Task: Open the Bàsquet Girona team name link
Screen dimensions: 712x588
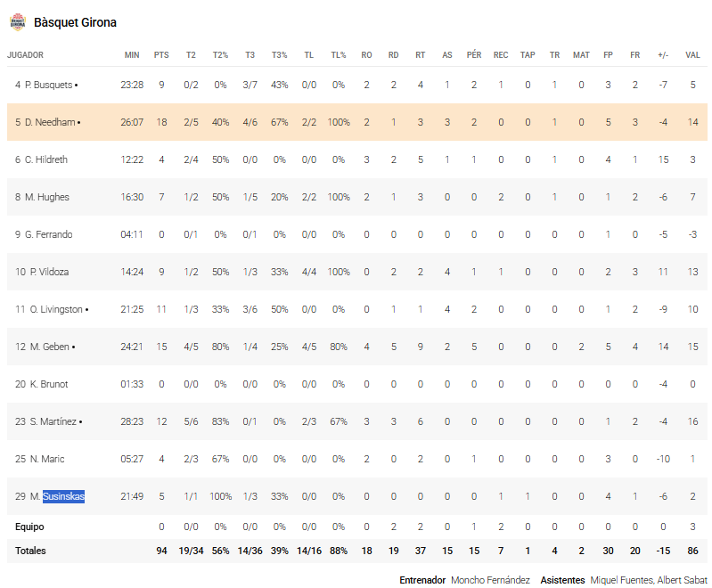Action: click(75, 22)
